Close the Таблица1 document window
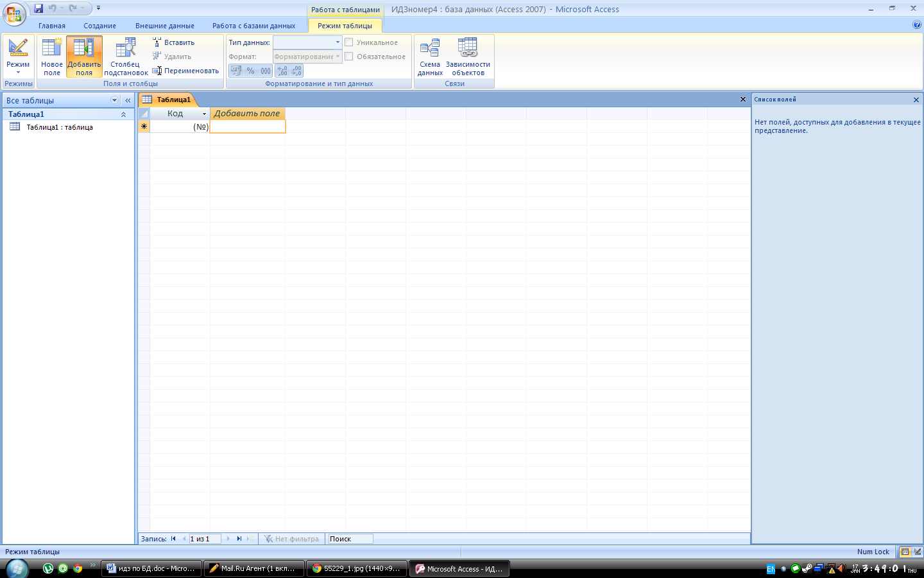This screenshot has height=578, width=924. (743, 100)
